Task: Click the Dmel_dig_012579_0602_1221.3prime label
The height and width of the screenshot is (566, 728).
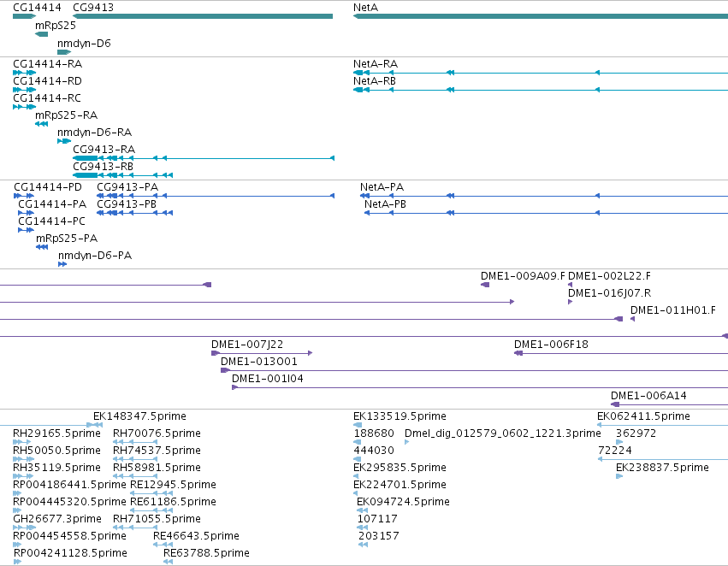Action: click(503, 433)
